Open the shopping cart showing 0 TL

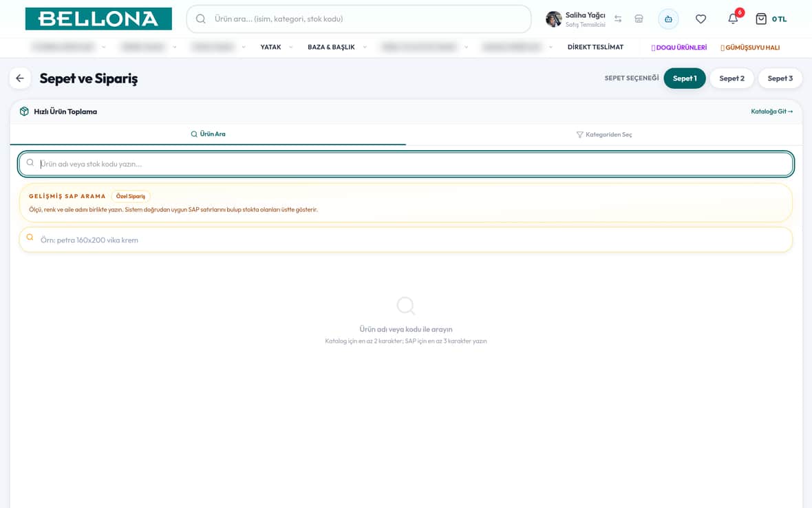click(x=771, y=19)
